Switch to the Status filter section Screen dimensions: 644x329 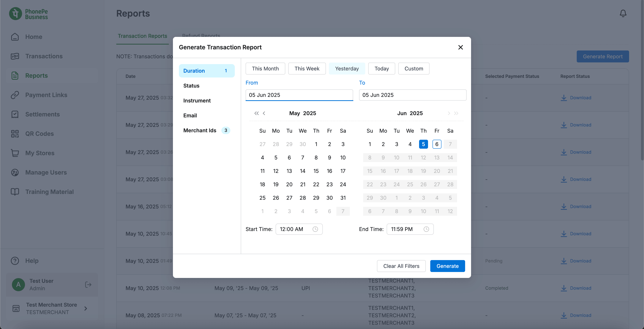click(x=206, y=86)
